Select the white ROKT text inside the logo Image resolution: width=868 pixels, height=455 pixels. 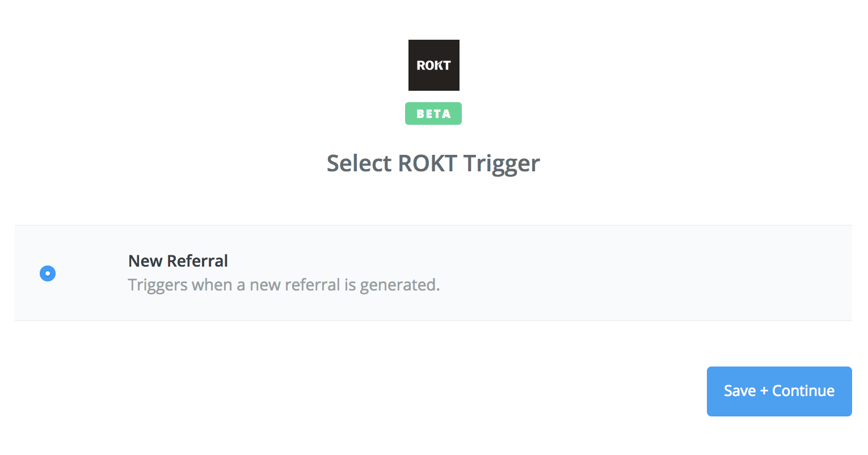[433, 65]
